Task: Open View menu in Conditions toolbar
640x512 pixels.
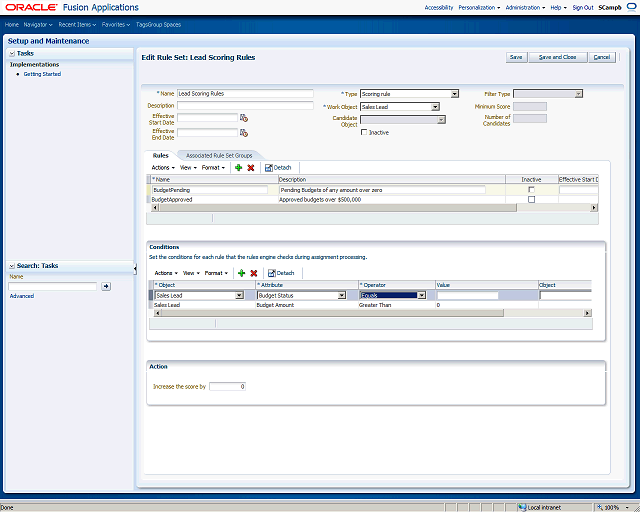Action: tap(191, 273)
